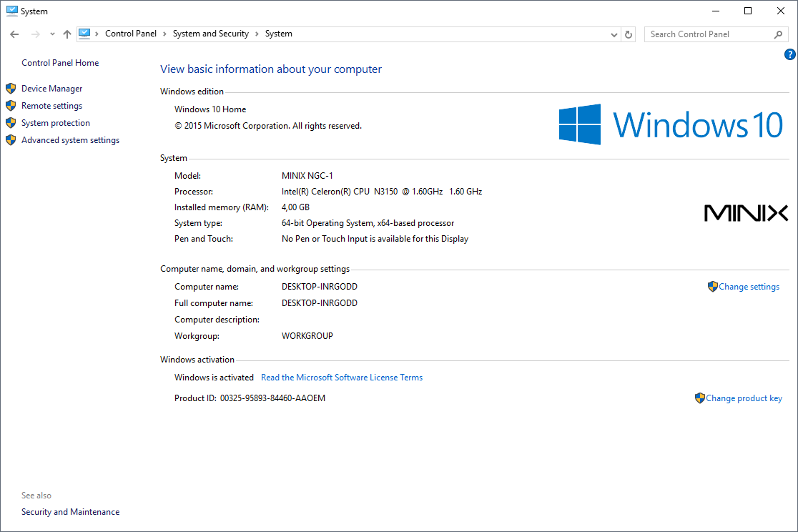Click Computer name value DESKTOP-INRGODD
Screen dimensions: 798x532
tap(319, 287)
